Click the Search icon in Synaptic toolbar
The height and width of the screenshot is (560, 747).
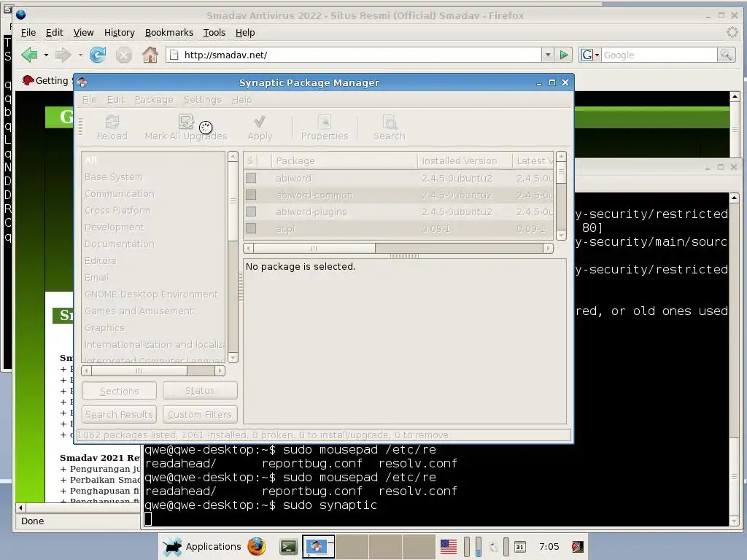point(390,122)
